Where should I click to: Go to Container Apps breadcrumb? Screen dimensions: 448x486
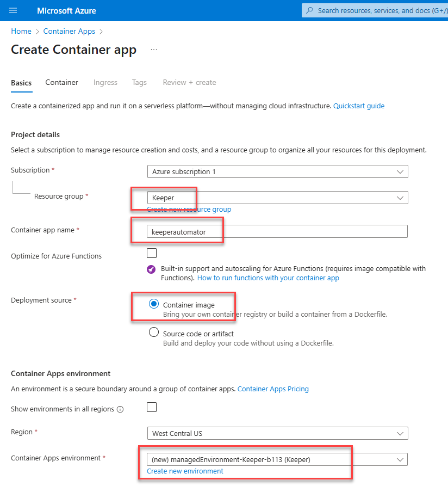[x=69, y=32]
